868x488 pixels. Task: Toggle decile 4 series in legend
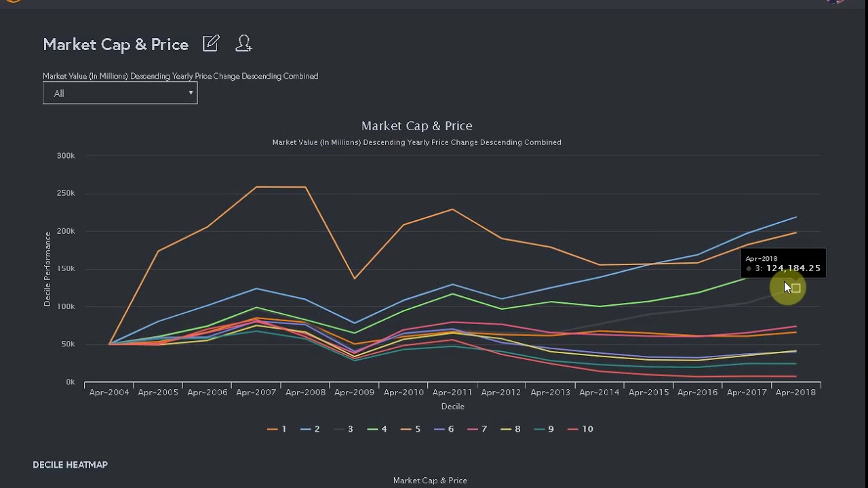click(x=377, y=429)
